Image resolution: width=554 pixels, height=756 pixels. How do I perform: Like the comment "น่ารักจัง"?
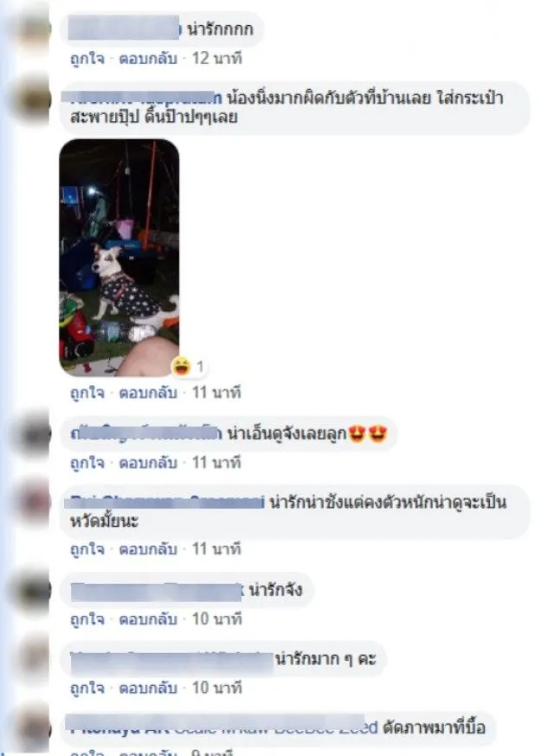coord(87,619)
